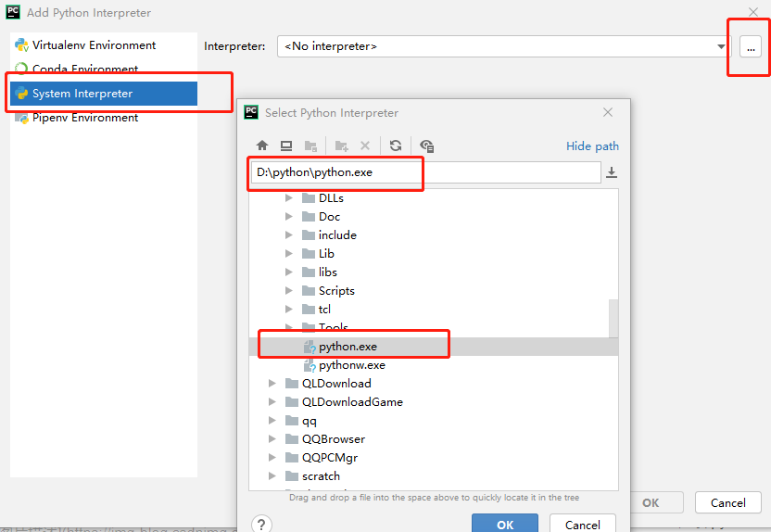
Task: Expand the QQBrowser folder
Action: [x=272, y=439]
